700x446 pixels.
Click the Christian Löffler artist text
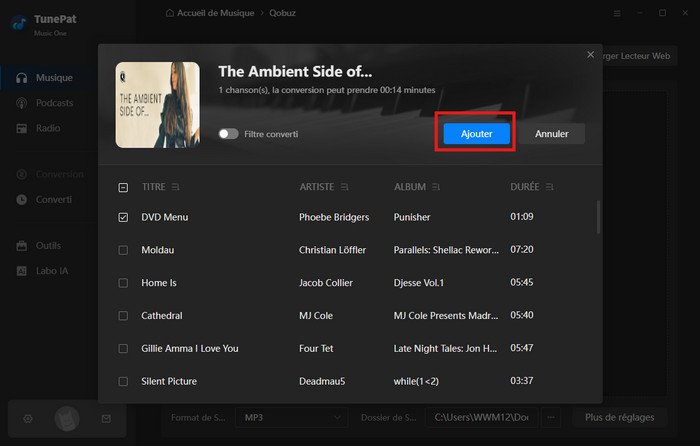[333, 250]
